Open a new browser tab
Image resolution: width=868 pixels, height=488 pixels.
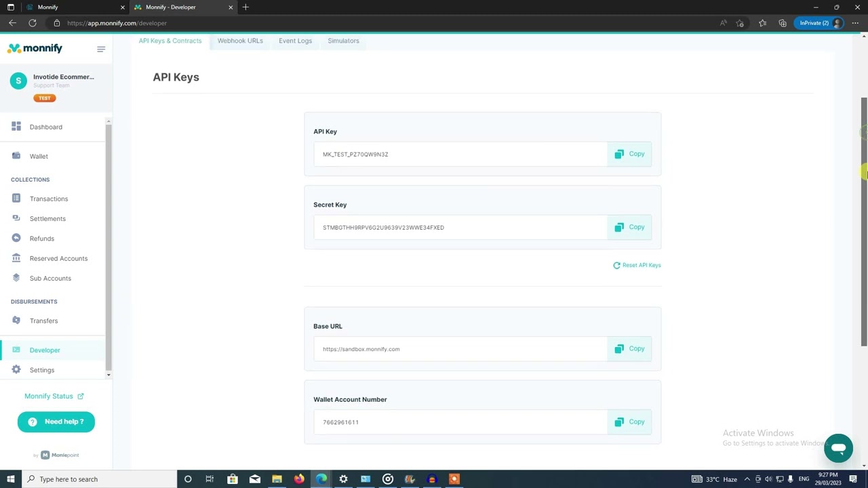(x=245, y=7)
